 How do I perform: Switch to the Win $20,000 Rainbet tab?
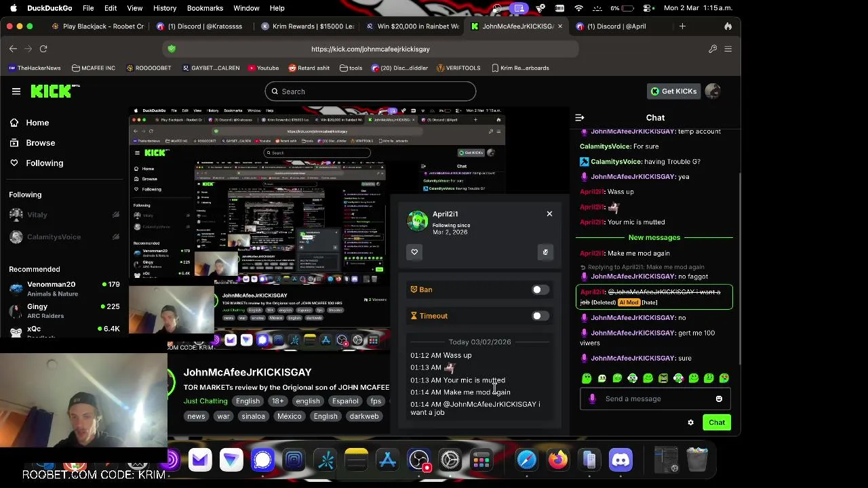413,26
